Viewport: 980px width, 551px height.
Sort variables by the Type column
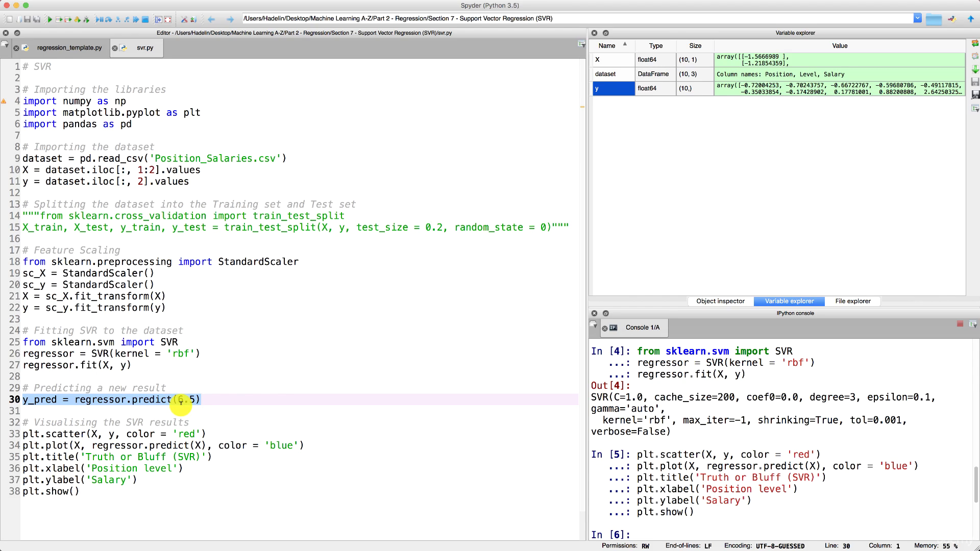tap(656, 45)
